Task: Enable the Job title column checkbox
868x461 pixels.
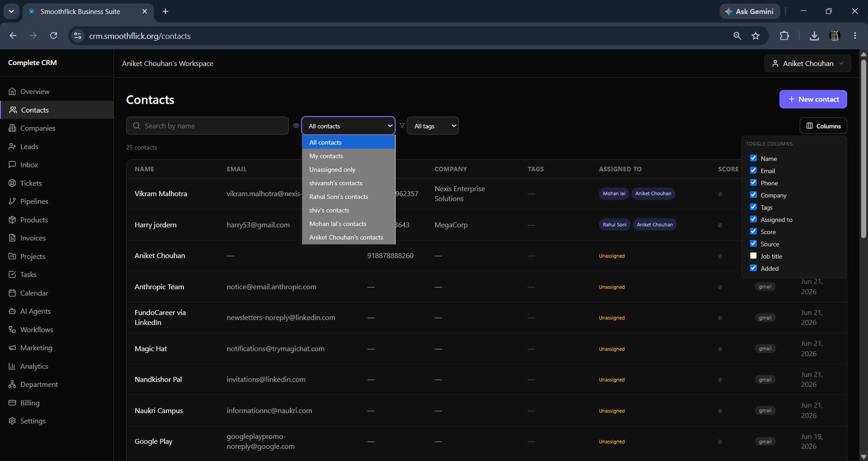Action: pos(753,256)
